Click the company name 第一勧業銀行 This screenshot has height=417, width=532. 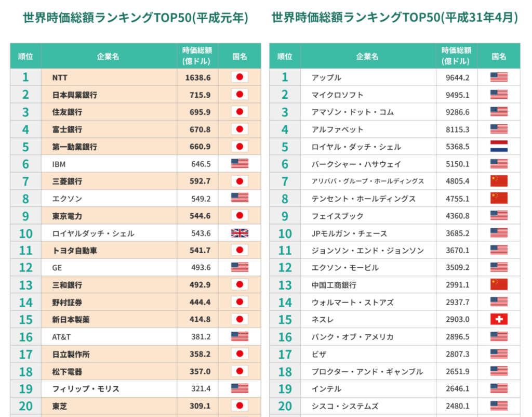[x=75, y=147]
